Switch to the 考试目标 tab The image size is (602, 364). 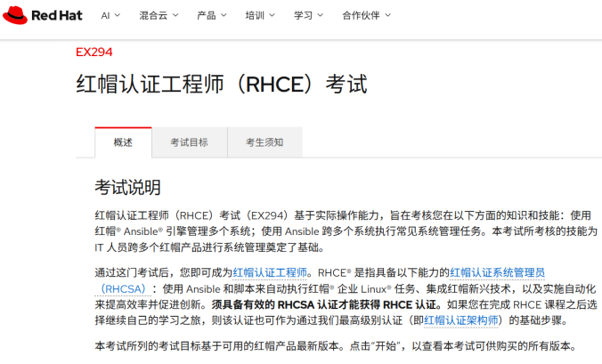coord(189,142)
